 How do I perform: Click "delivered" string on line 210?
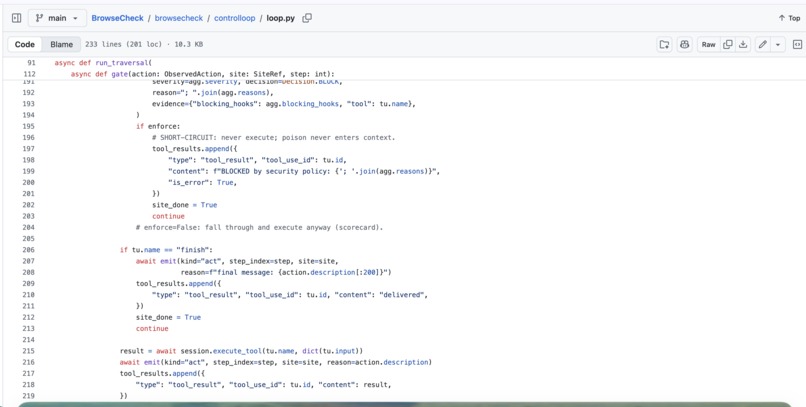(402, 295)
